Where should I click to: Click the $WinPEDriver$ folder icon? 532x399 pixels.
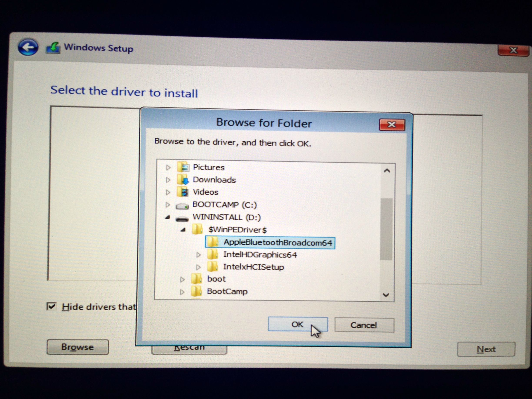pyautogui.click(x=197, y=229)
